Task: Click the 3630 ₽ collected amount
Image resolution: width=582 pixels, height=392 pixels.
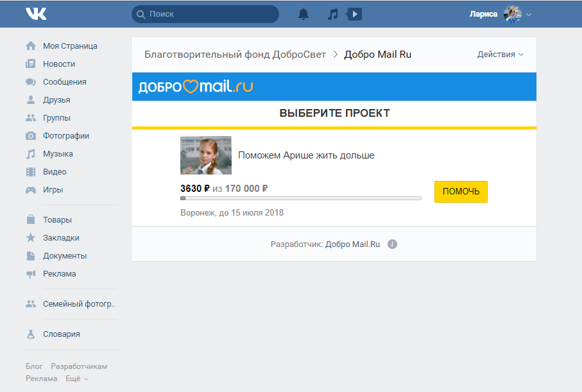Action: pyautogui.click(x=195, y=189)
